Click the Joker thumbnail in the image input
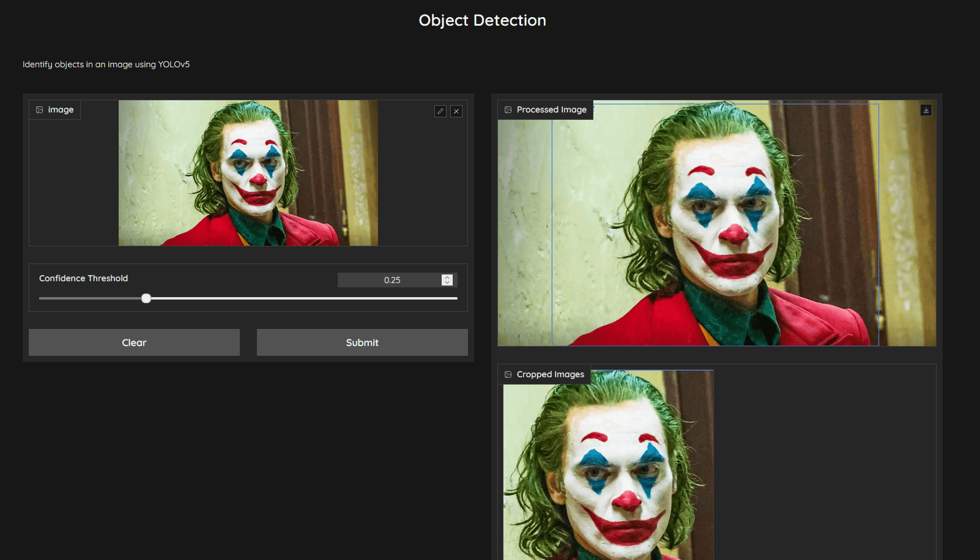The height and width of the screenshot is (560, 980). 248,173
